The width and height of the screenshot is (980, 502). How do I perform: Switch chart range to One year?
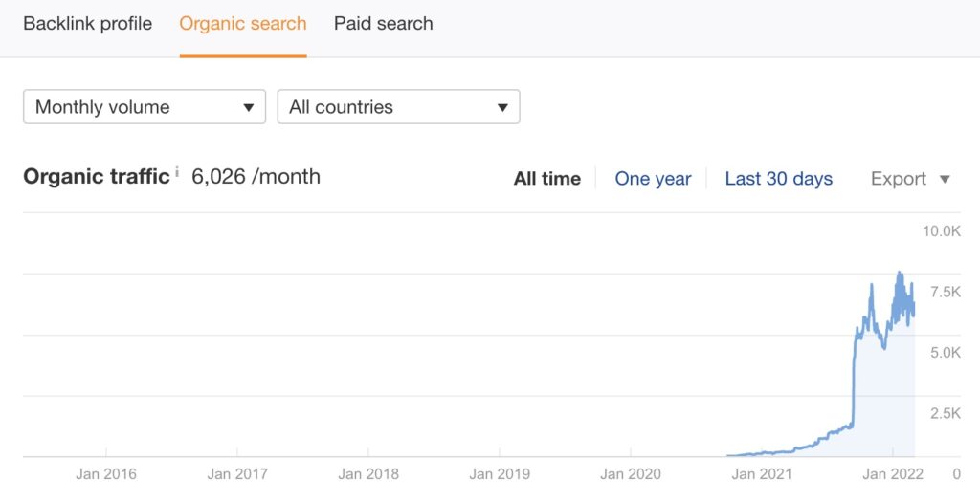pyautogui.click(x=653, y=179)
